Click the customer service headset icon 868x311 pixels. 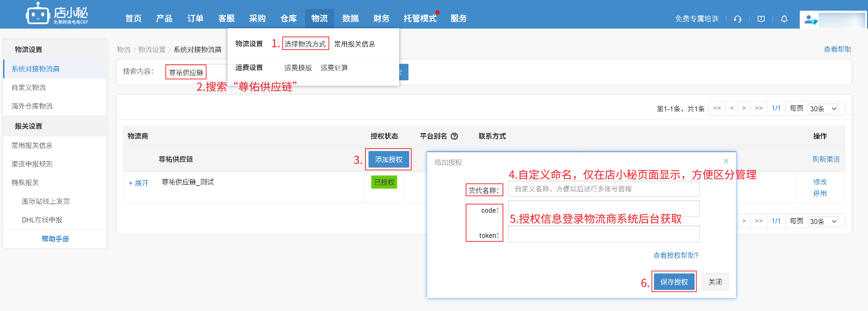pyautogui.click(x=738, y=19)
